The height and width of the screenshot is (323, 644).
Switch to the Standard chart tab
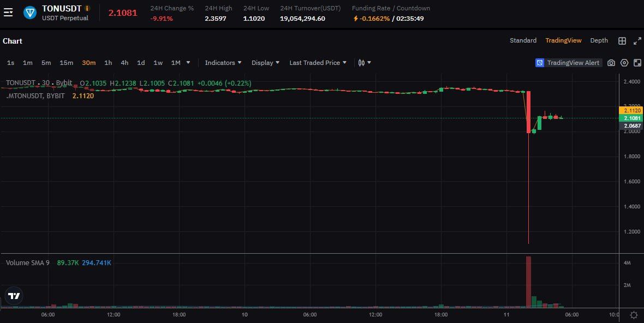point(523,40)
